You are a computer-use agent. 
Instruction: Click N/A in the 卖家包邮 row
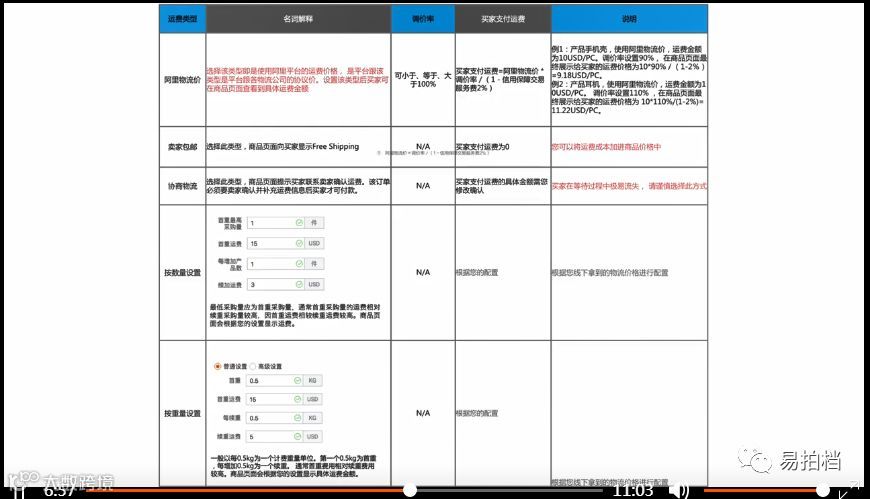[423, 147]
